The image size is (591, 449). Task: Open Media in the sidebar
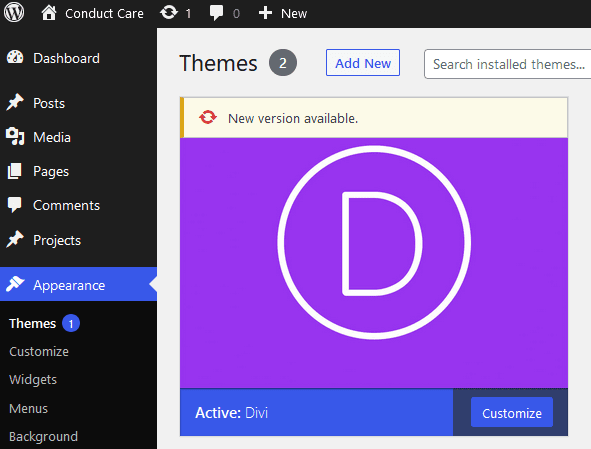52,137
